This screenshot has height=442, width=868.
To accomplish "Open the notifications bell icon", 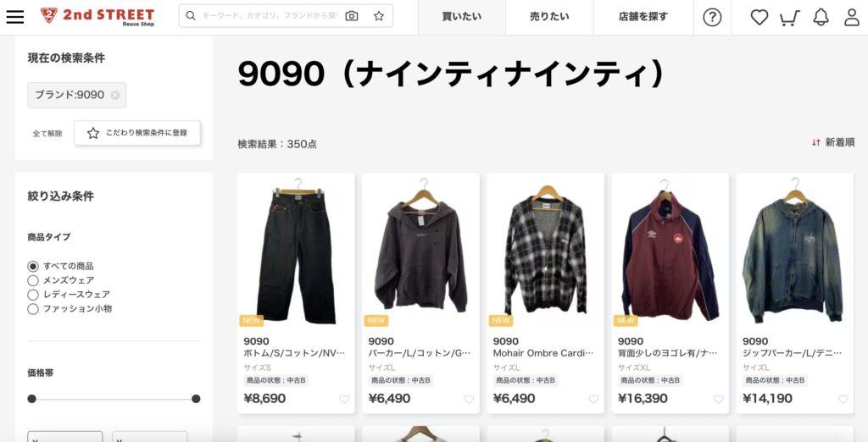I will 821,17.
